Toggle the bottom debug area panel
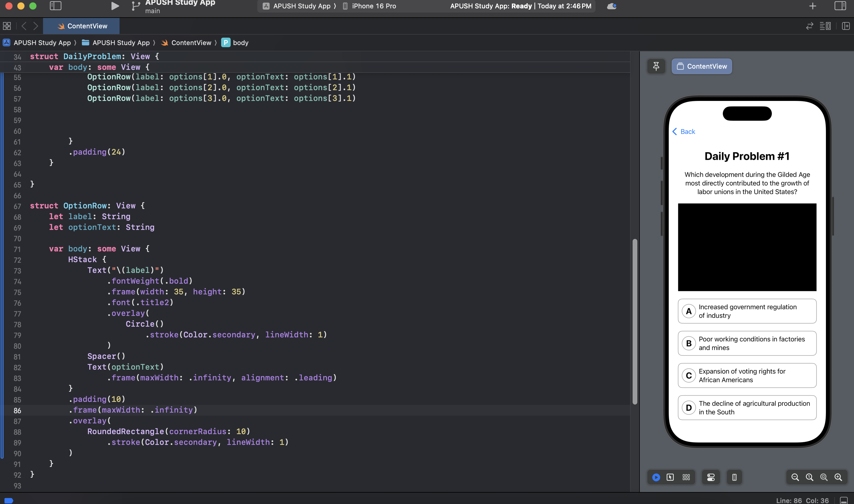The width and height of the screenshot is (854, 504). point(844,500)
